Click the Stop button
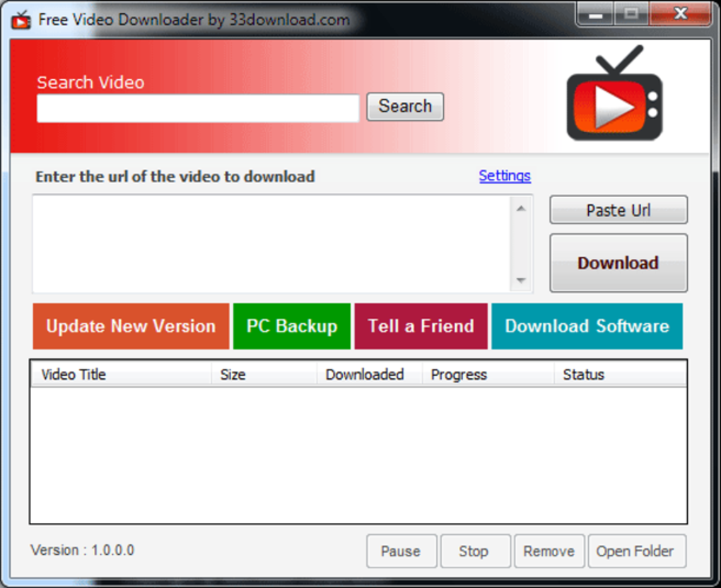 476,551
